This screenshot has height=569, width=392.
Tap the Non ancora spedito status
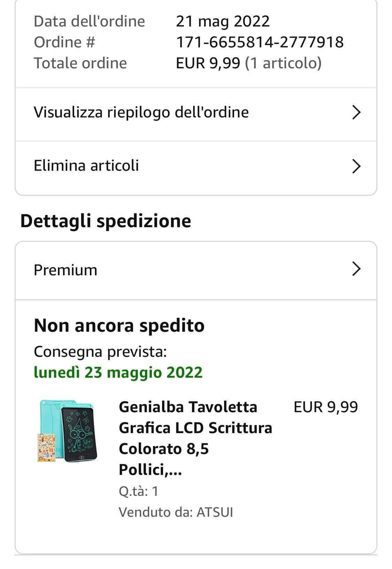pos(119,326)
